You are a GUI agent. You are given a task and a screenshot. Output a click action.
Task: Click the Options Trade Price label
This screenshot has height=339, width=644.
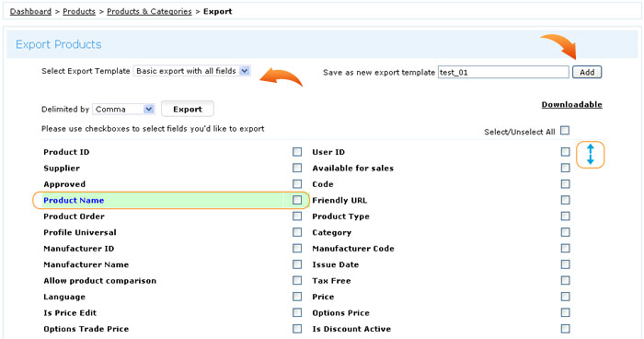[x=86, y=329]
